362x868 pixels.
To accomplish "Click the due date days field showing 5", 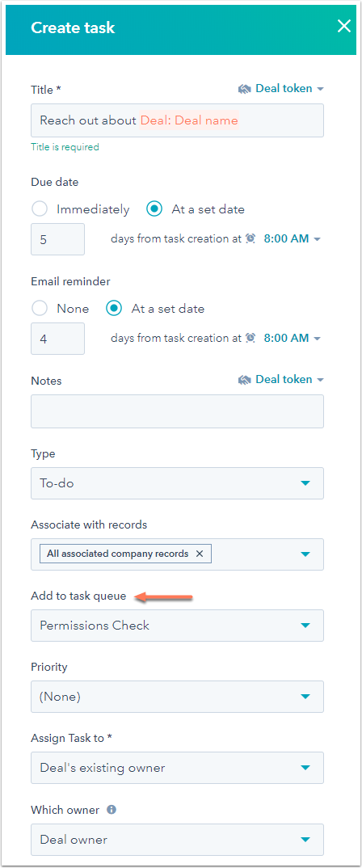I will tap(57, 239).
